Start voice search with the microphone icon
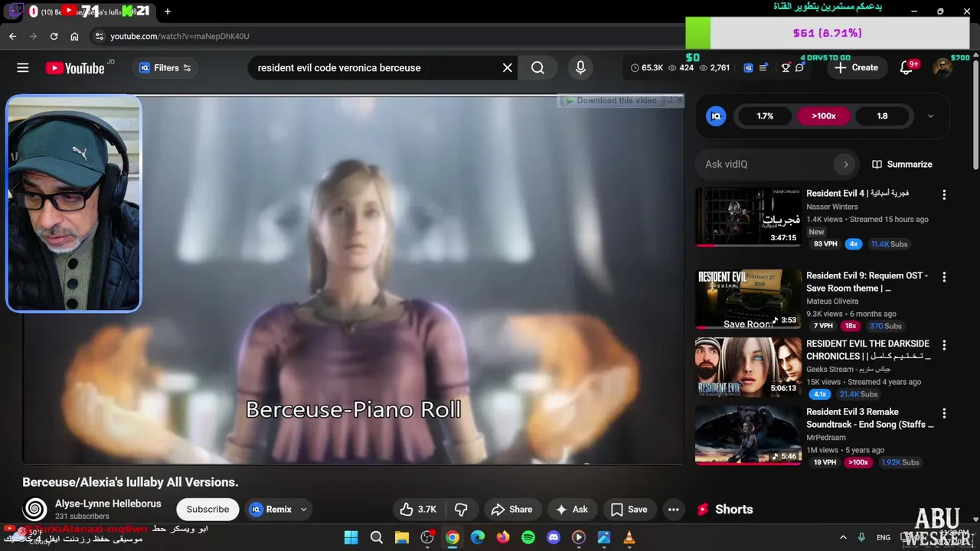Image resolution: width=980 pixels, height=551 pixels. tap(580, 68)
